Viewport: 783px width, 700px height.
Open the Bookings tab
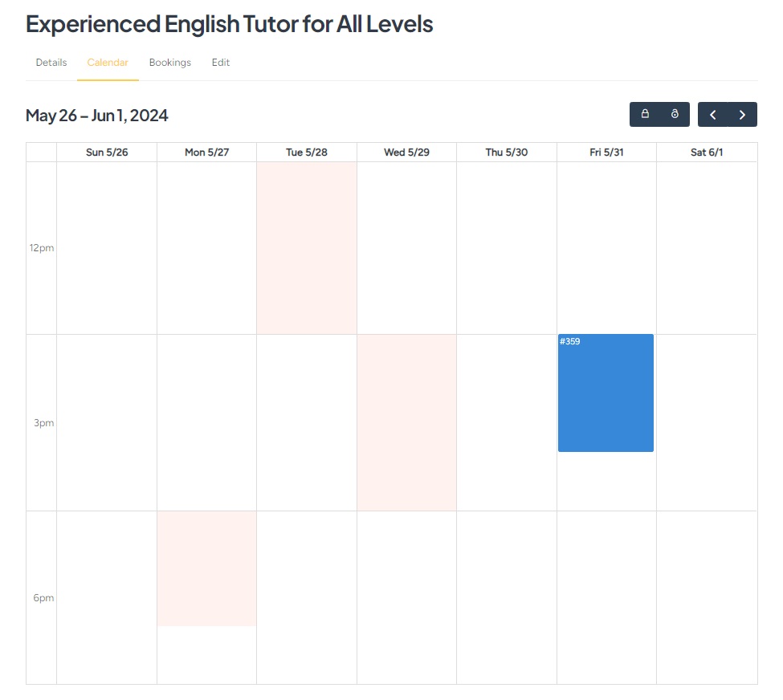[169, 62]
